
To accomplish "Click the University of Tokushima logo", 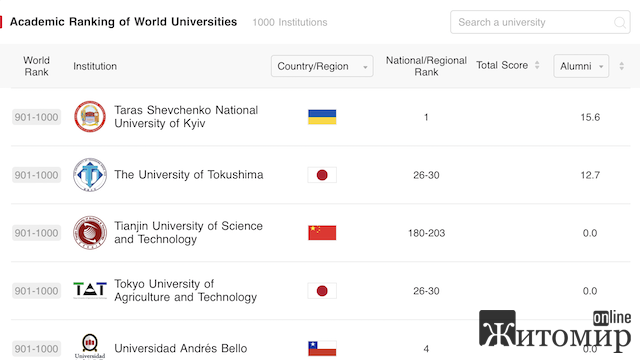I will tap(90, 175).
